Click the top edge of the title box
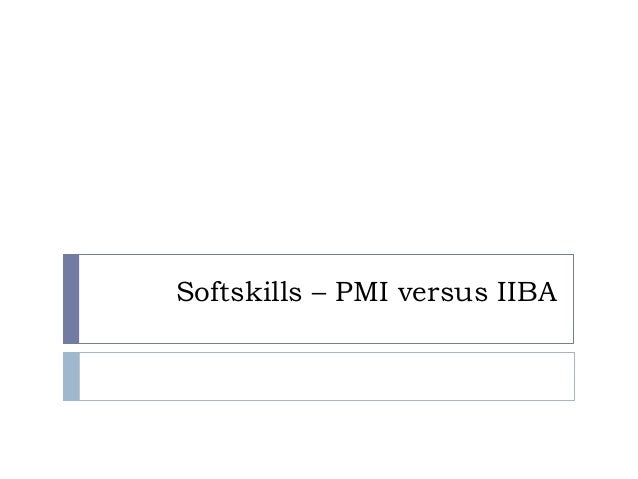 (325, 254)
